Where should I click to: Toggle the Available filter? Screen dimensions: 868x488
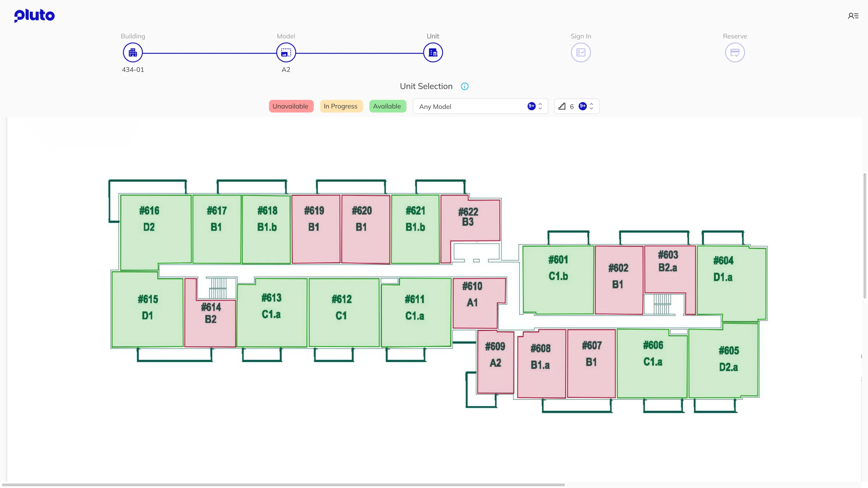[388, 106]
